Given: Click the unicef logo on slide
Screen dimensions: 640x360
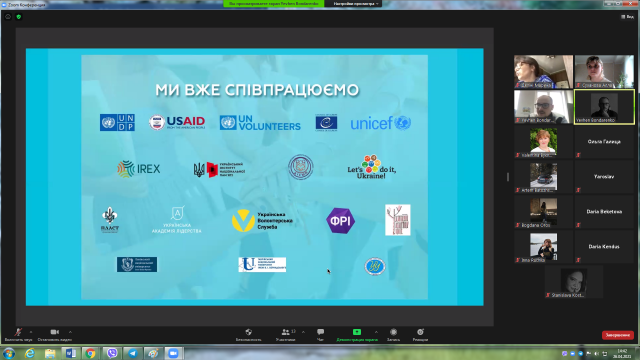Looking at the screenshot, I should coord(380,123).
